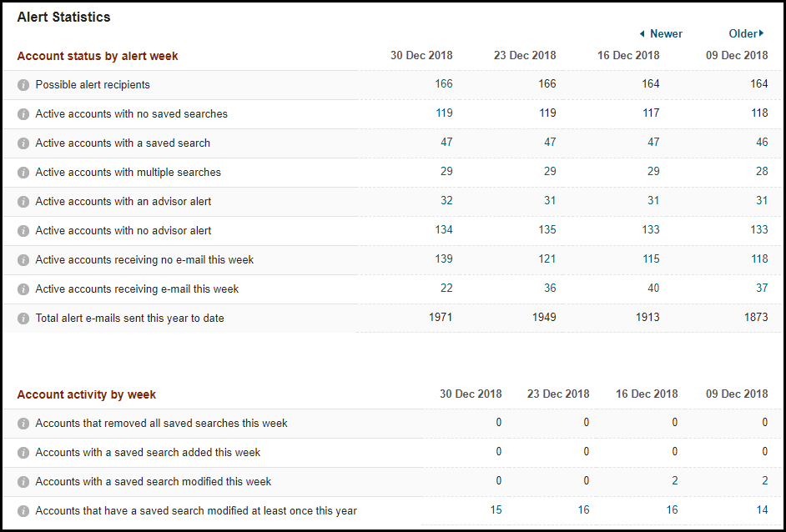The image size is (786, 532).
Task: Click info icon beside Possible alert recipients
Action: pos(23,85)
